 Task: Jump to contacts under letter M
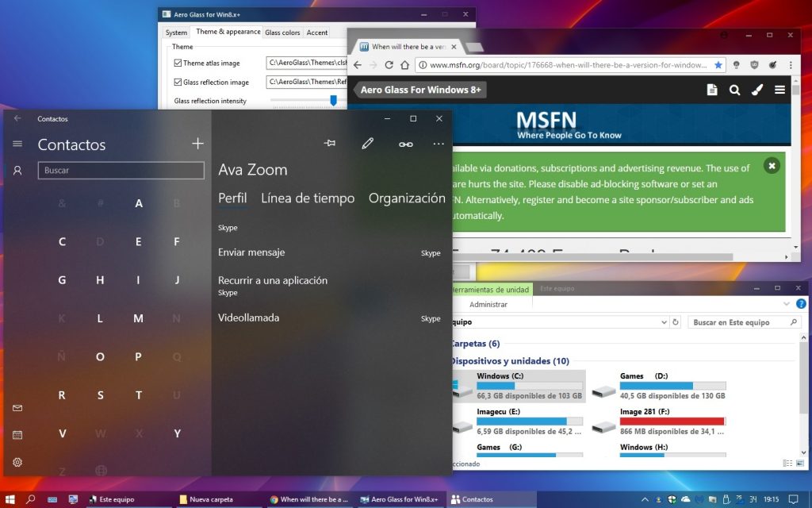[138, 318]
